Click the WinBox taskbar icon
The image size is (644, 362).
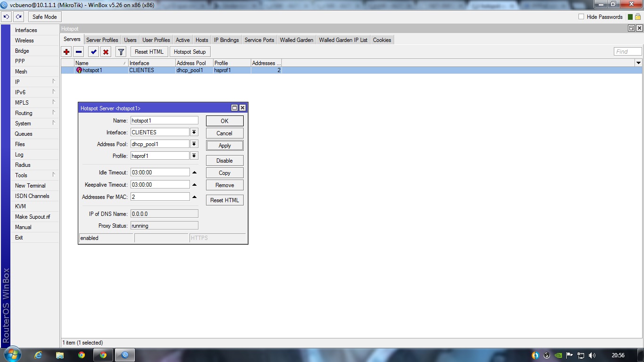(x=125, y=355)
